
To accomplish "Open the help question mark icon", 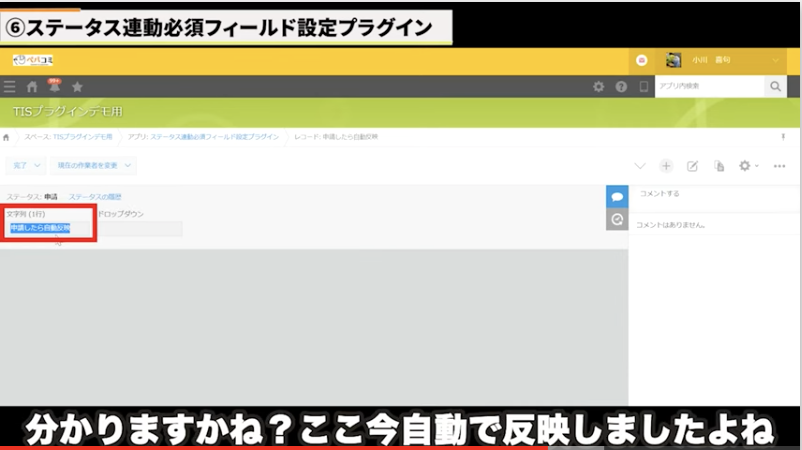I will coord(621,87).
